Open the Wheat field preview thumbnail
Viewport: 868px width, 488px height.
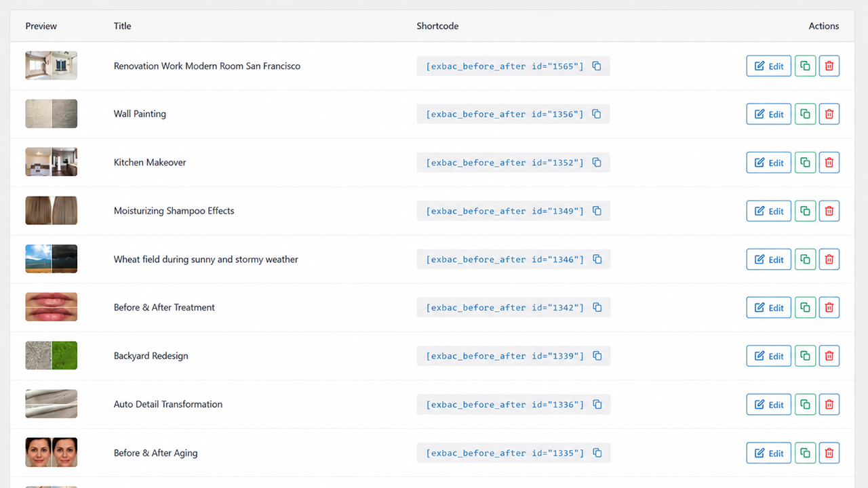pyautogui.click(x=52, y=259)
